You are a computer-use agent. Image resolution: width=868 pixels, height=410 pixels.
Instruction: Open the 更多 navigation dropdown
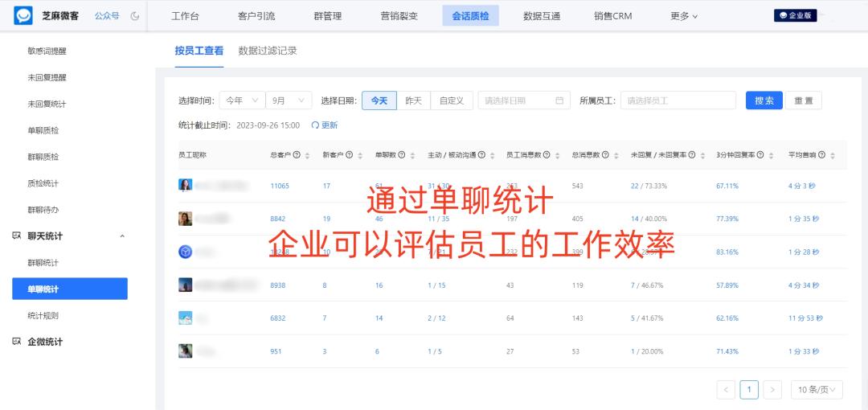click(x=684, y=16)
